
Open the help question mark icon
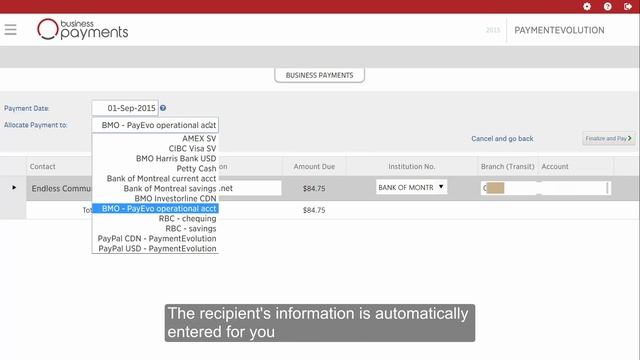(x=607, y=6)
